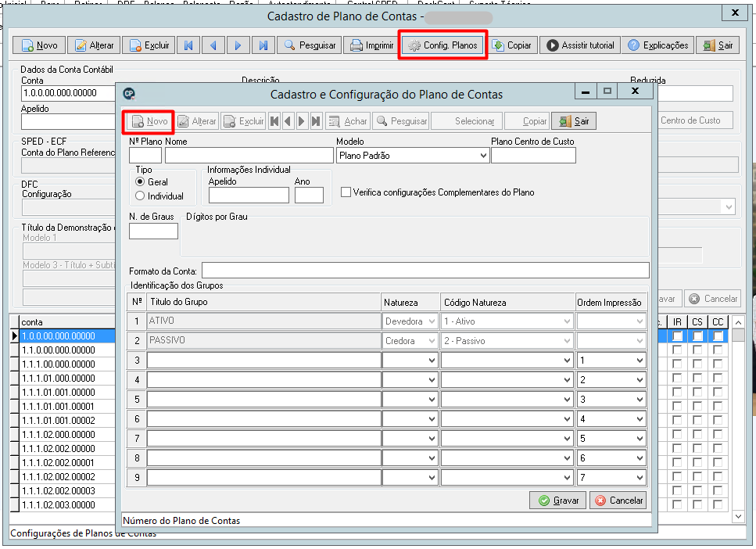This screenshot has width=756, height=549.
Task: Click Copiar in the main toolbar
Action: pyautogui.click(x=512, y=45)
